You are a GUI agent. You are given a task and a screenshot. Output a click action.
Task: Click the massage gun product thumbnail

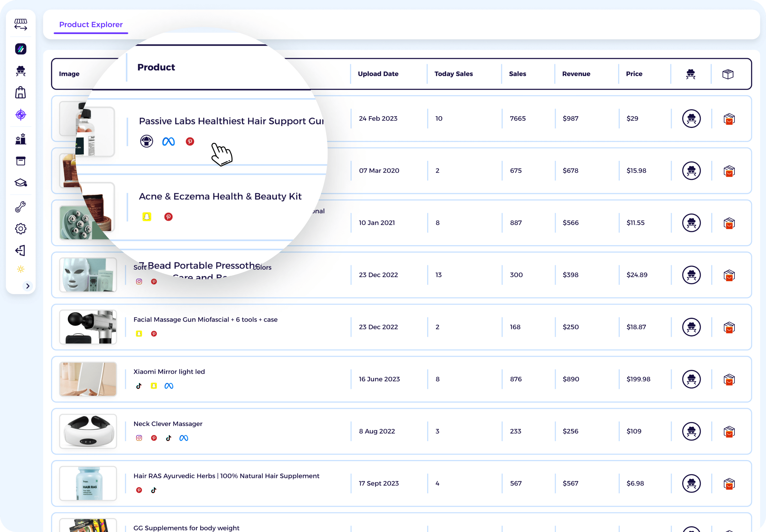tap(88, 327)
